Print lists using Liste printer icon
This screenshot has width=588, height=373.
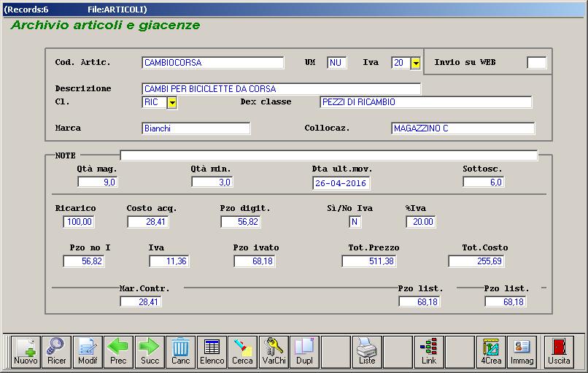[367, 351]
